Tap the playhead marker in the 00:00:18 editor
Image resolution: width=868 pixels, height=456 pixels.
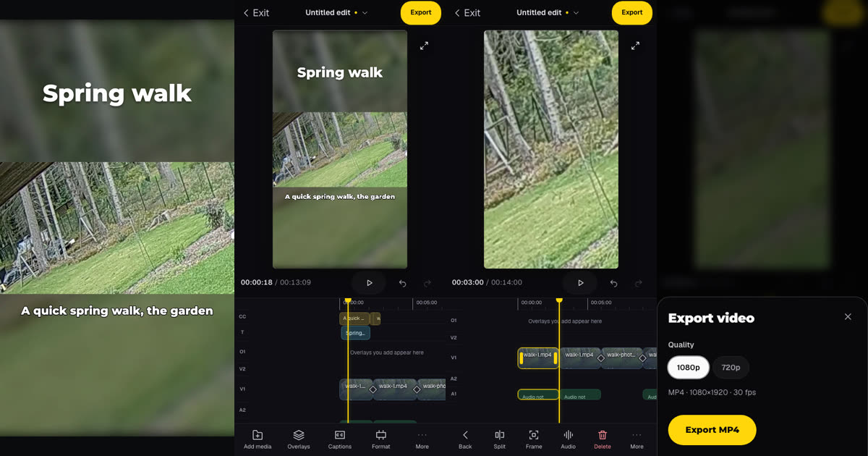click(x=348, y=300)
